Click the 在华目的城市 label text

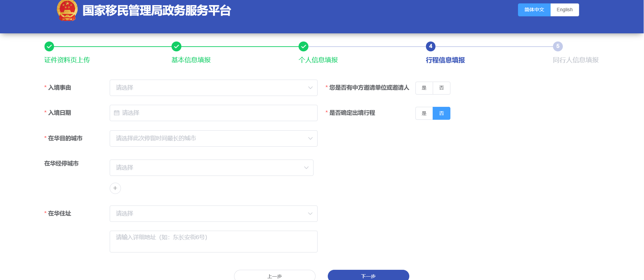65,138
